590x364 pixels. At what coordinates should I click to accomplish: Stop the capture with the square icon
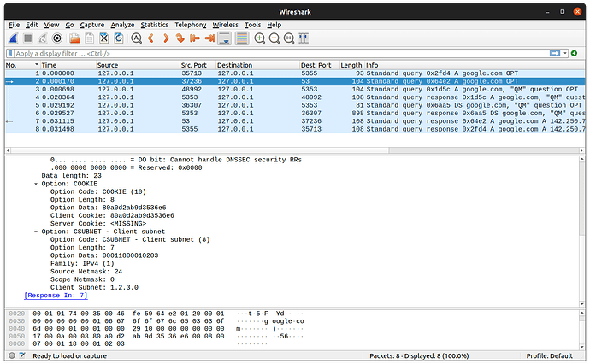click(x=28, y=38)
